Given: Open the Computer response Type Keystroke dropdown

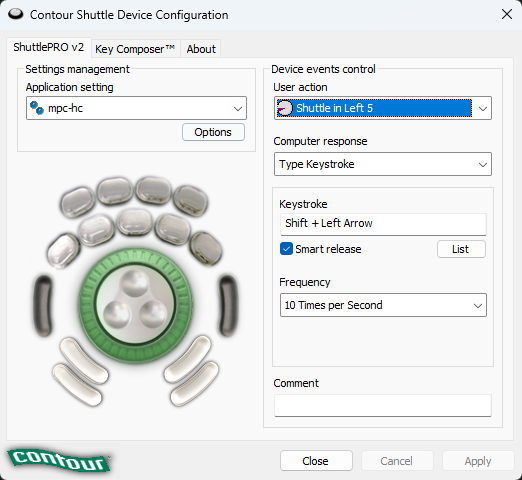Looking at the screenshot, I should tap(383, 164).
